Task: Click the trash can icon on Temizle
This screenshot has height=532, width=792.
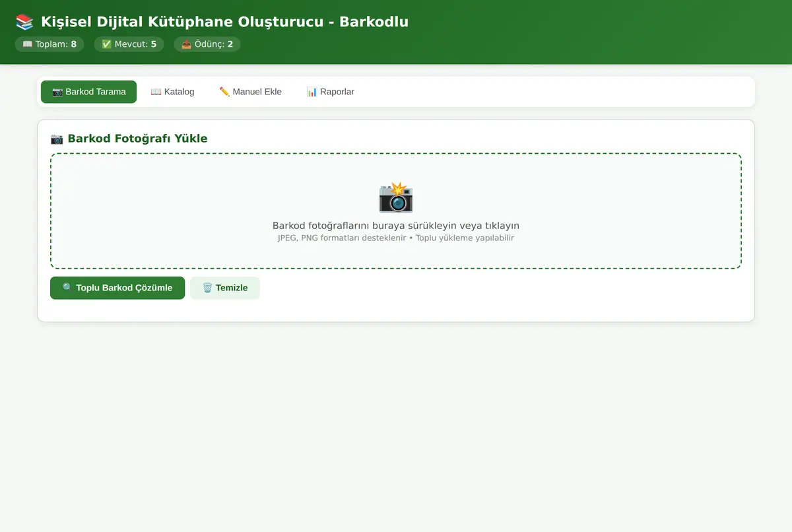Action: point(207,288)
